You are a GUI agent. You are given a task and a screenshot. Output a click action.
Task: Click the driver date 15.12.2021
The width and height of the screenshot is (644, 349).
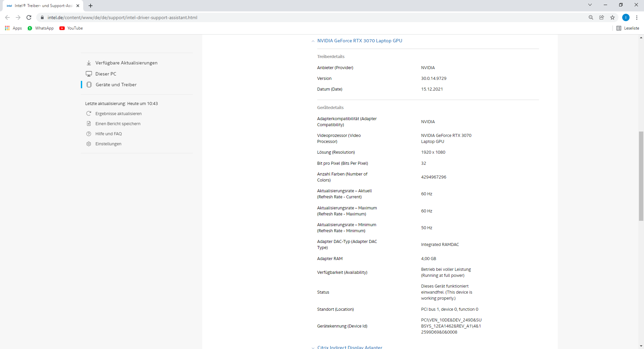coord(432,89)
